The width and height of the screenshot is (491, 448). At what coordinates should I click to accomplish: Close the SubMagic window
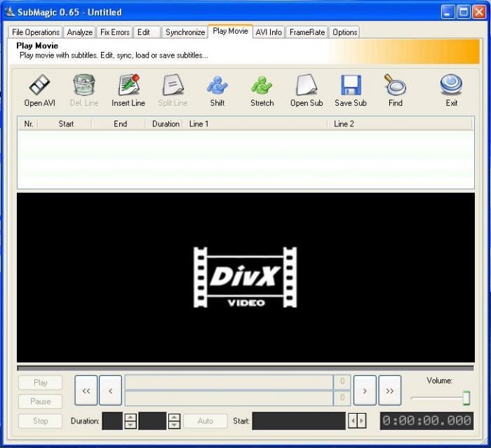coord(479,12)
